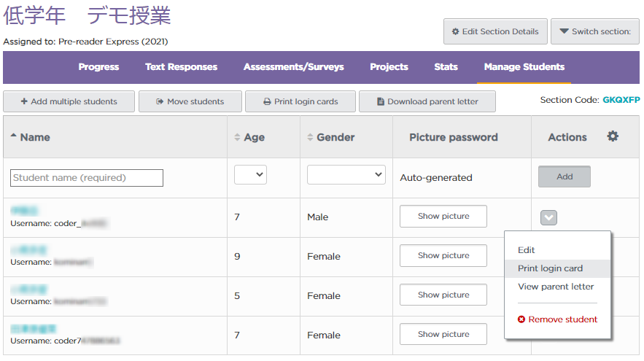Screen dimensions: 644x361
Task: Open the Age dropdown for new student
Action: 250,175
